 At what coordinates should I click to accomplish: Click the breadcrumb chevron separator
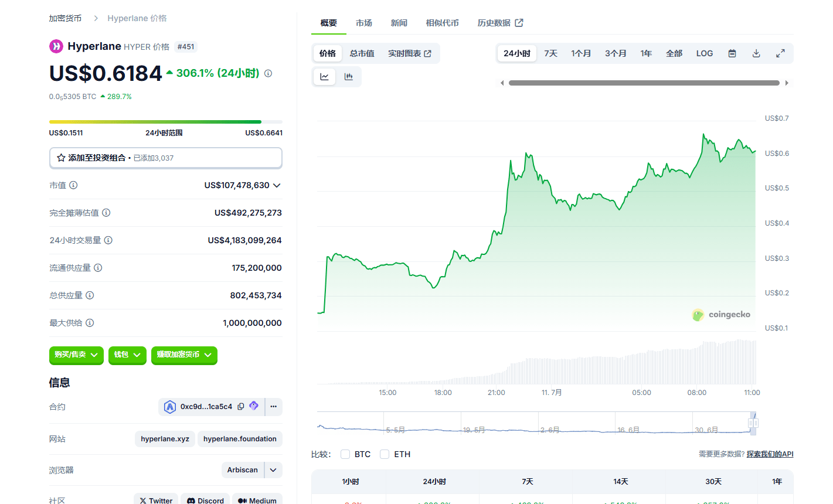pyautogui.click(x=96, y=18)
